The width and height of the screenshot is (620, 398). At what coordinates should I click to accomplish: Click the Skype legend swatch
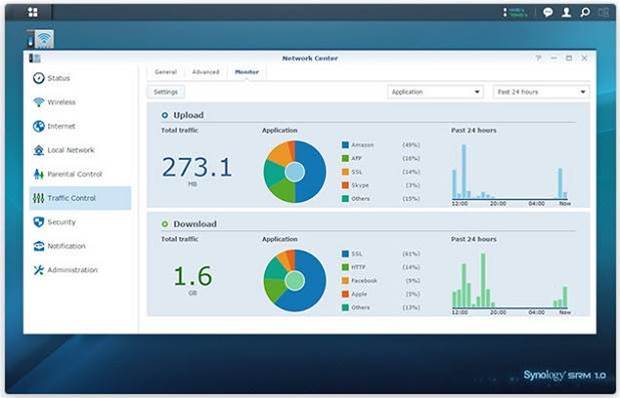[345, 185]
